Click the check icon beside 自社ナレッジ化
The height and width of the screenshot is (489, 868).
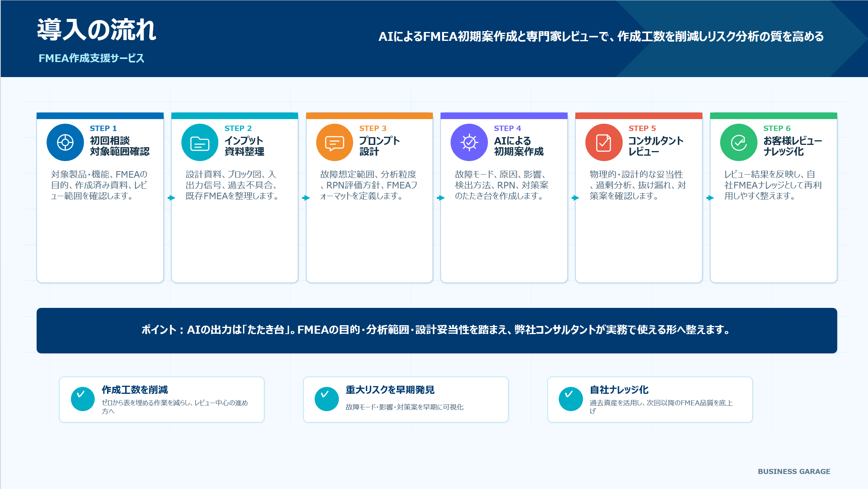pyautogui.click(x=571, y=399)
